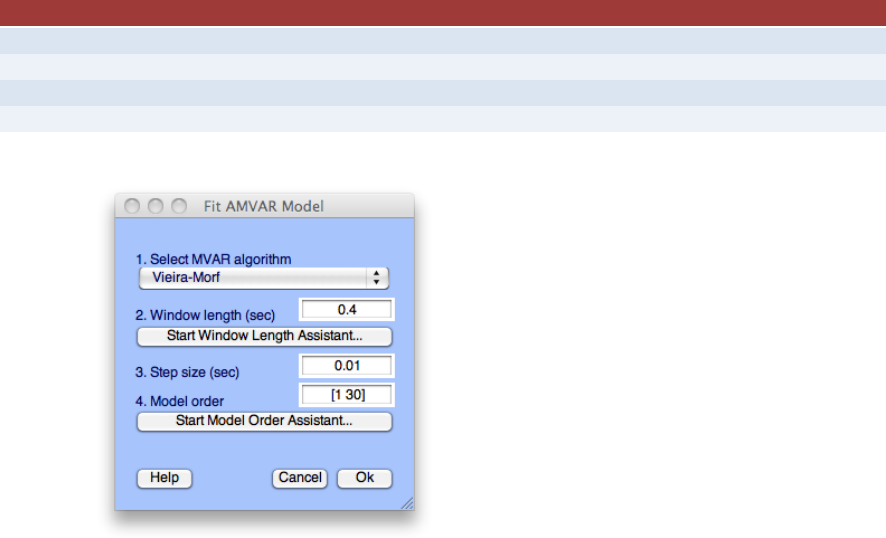This screenshot has height=538, width=886.
Task: Close the Fit AMVAR Model window
Action: pyautogui.click(x=132, y=206)
